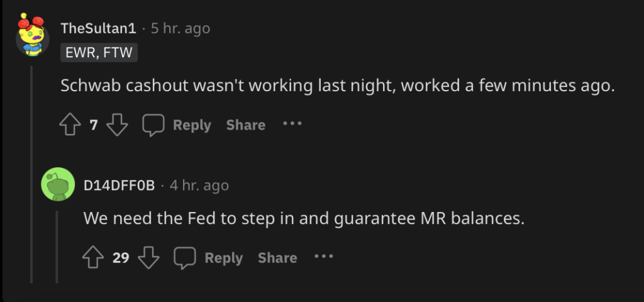The height and width of the screenshot is (302, 644).
Task: Downvote D14DFF0B's comment with 29 points
Action: pos(148,257)
